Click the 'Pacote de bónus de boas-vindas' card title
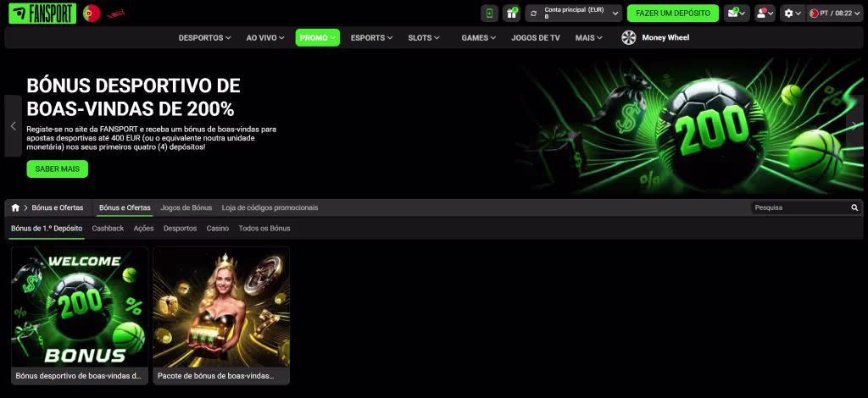868x398 pixels. point(216,376)
